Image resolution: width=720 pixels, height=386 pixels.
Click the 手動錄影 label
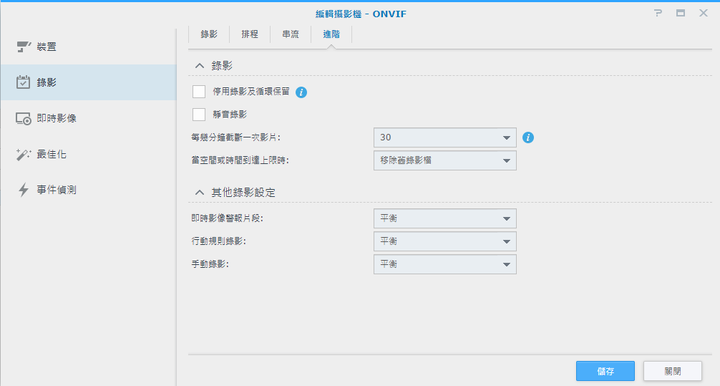[x=210, y=264]
